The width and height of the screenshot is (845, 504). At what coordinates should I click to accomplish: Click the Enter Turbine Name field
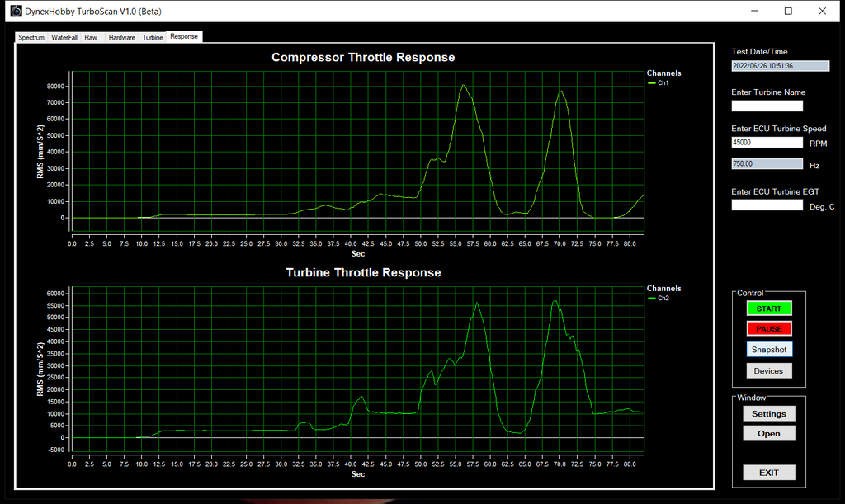pyautogui.click(x=767, y=106)
